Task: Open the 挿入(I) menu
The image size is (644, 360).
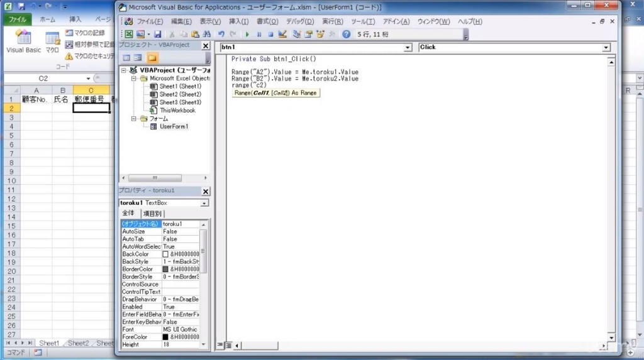Action: (238, 21)
